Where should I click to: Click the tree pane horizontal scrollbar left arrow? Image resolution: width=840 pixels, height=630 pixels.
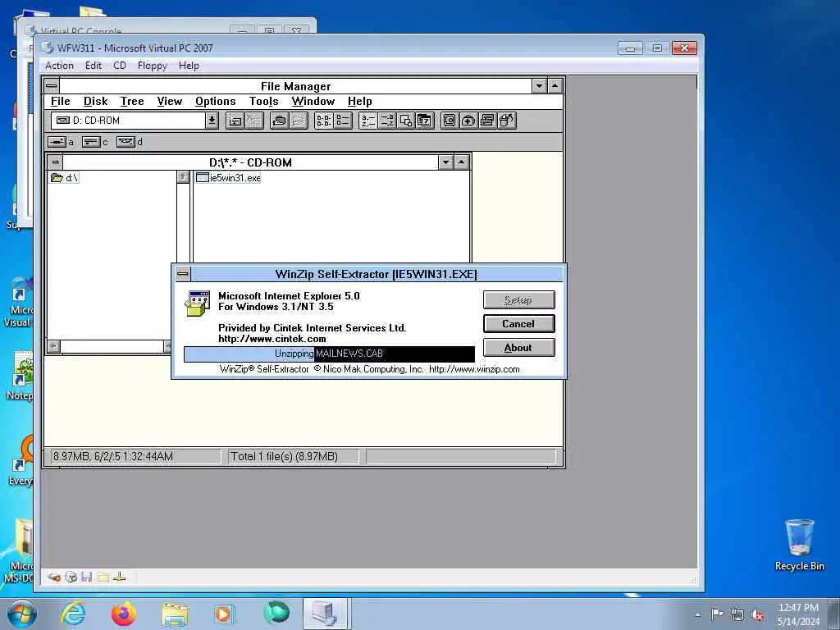(53, 347)
